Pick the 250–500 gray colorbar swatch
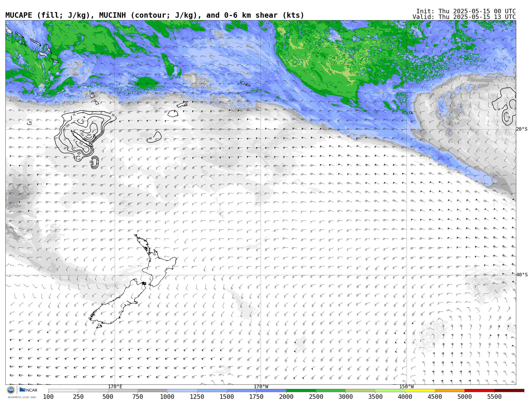532x400 pixels. 93,391
